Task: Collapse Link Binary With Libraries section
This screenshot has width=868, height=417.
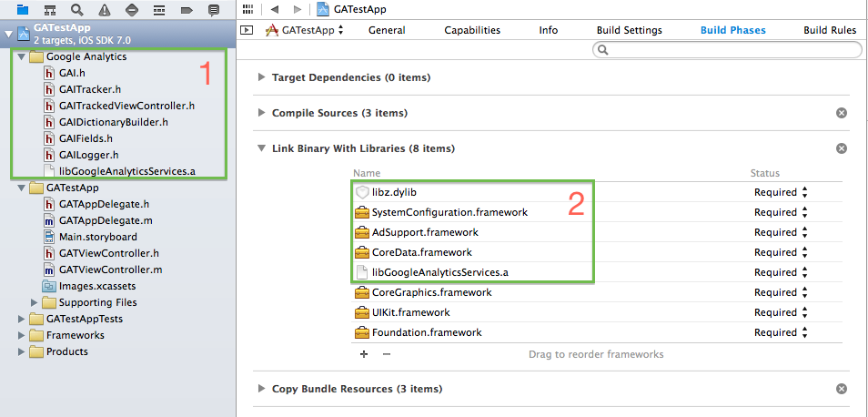Action: click(262, 148)
